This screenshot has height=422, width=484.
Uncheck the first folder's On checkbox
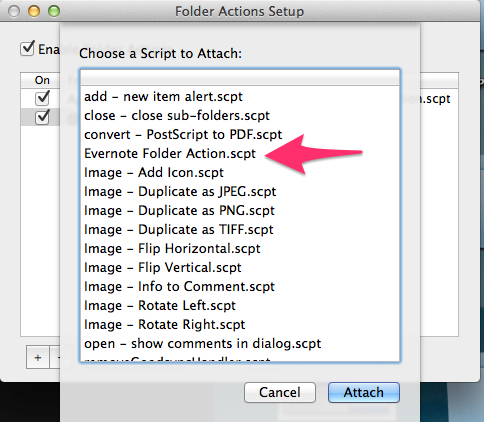point(42,98)
